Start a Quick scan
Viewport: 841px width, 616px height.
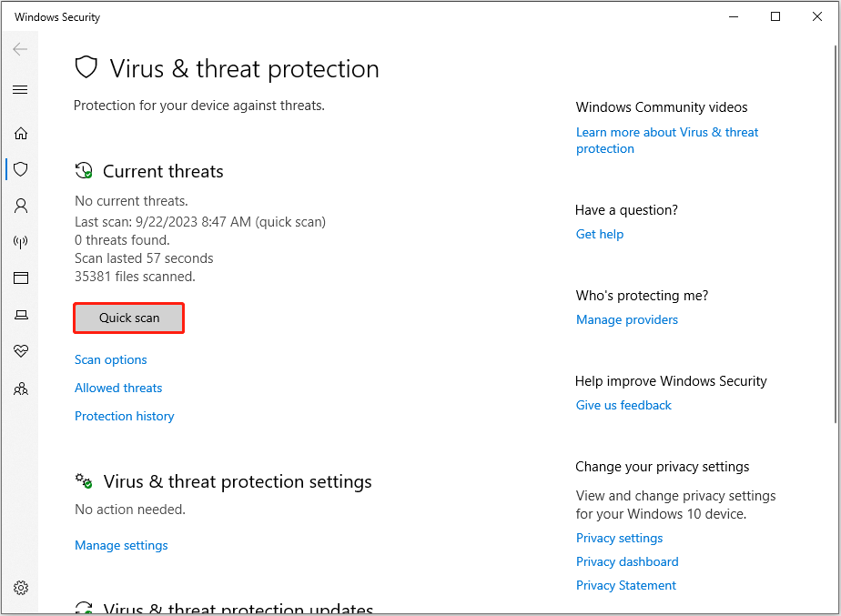click(128, 318)
